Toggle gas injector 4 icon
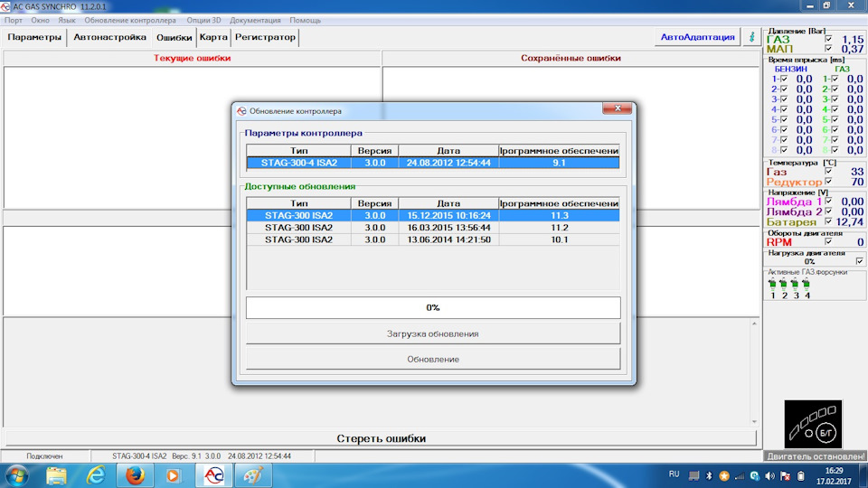Image resolution: width=868 pixels, height=488 pixels. pyautogui.click(x=806, y=285)
